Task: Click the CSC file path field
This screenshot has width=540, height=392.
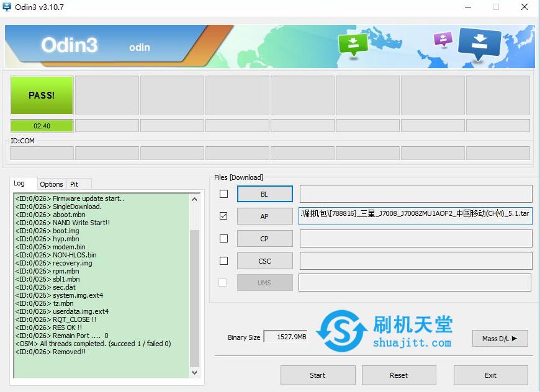Action: click(416, 261)
